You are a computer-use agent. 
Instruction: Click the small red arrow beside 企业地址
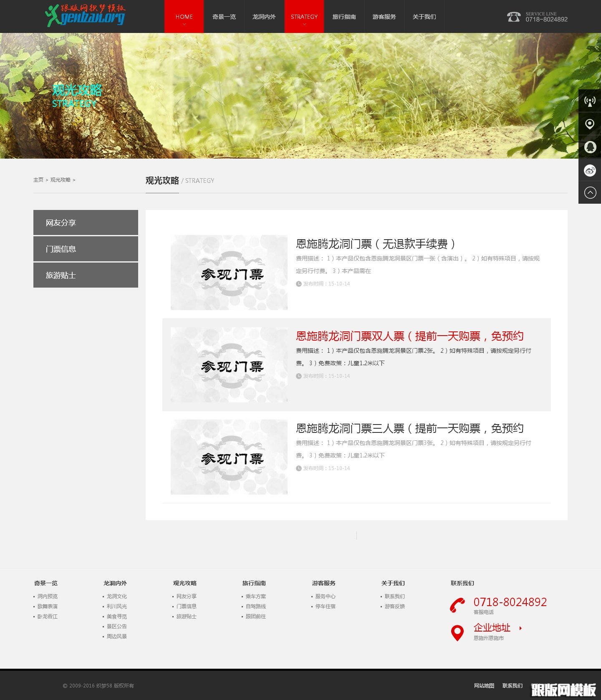[x=520, y=628]
